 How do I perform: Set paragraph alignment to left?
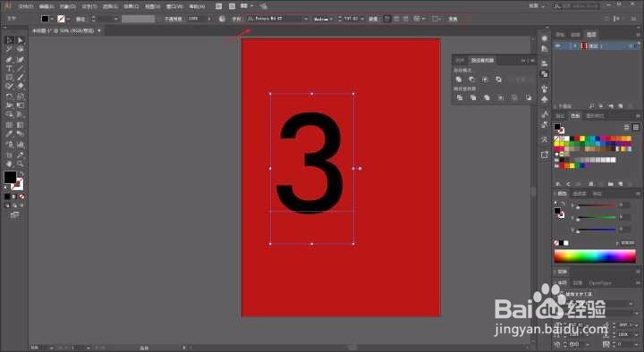click(x=387, y=19)
